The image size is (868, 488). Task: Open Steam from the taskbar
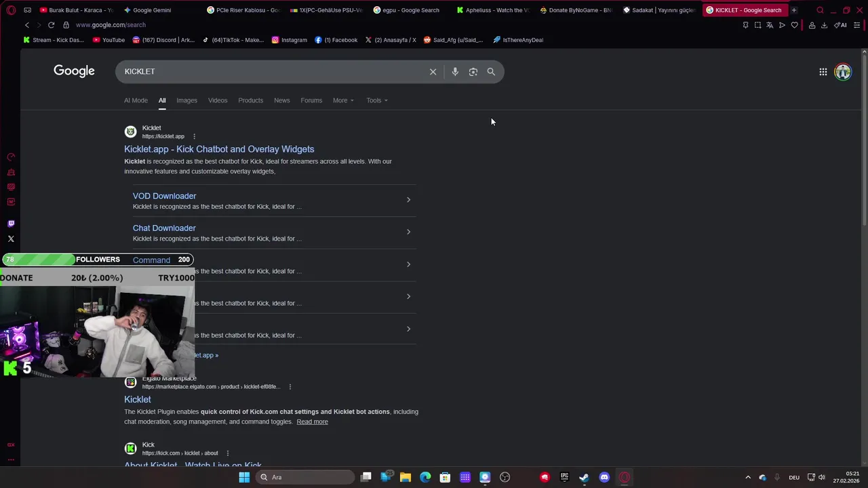584,477
